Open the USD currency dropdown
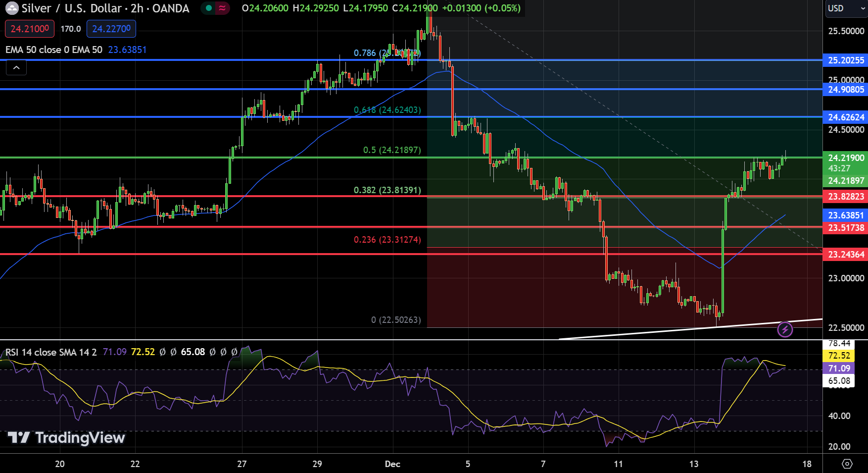Screen dimensions: 868x473 coord(845,8)
